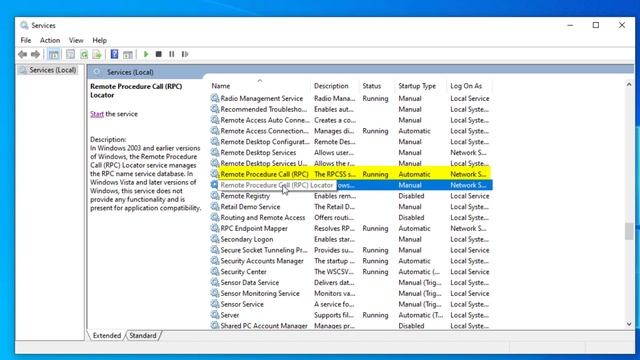Click the Services app icon in title bar
640x360 pixels.
(x=24, y=25)
